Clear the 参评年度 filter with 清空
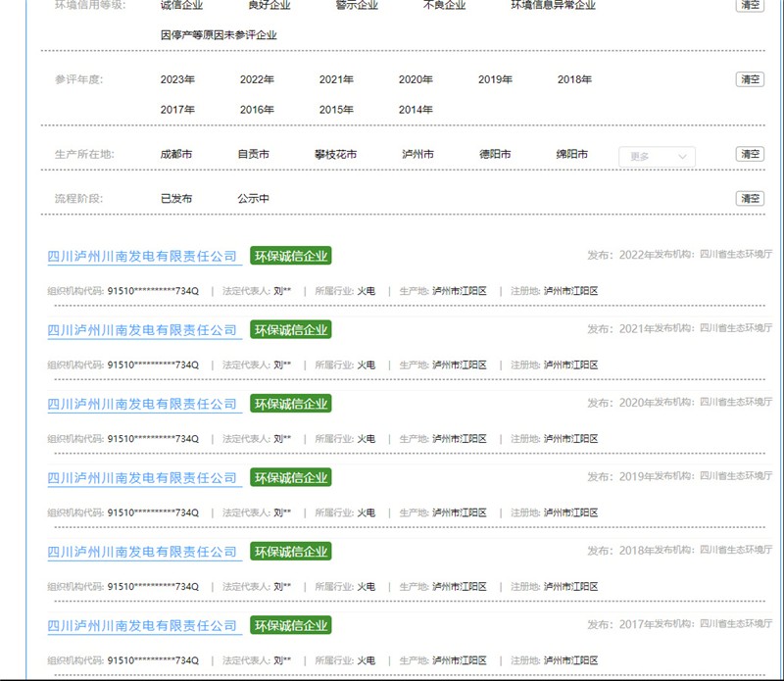This screenshot has width=784, height=681. point(750,79)
